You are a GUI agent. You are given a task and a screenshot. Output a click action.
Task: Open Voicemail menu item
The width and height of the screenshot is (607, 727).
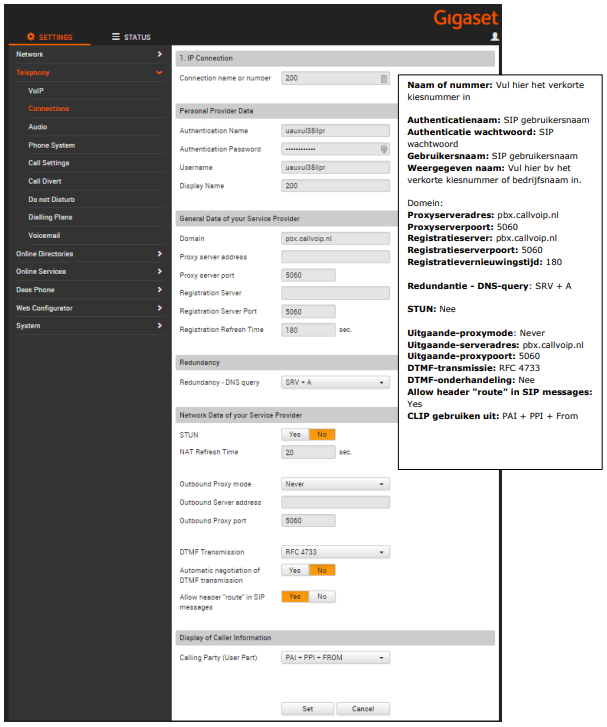click(44, 236)
